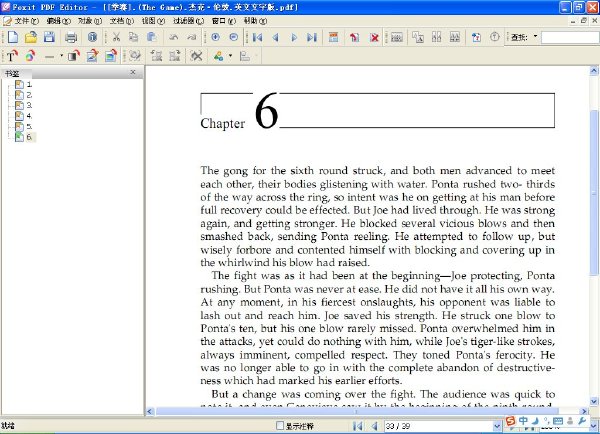The width and height of the screenshot is (600, 434).
Task: Open document info using the blue 'i' icon
Action: (92, 37)
